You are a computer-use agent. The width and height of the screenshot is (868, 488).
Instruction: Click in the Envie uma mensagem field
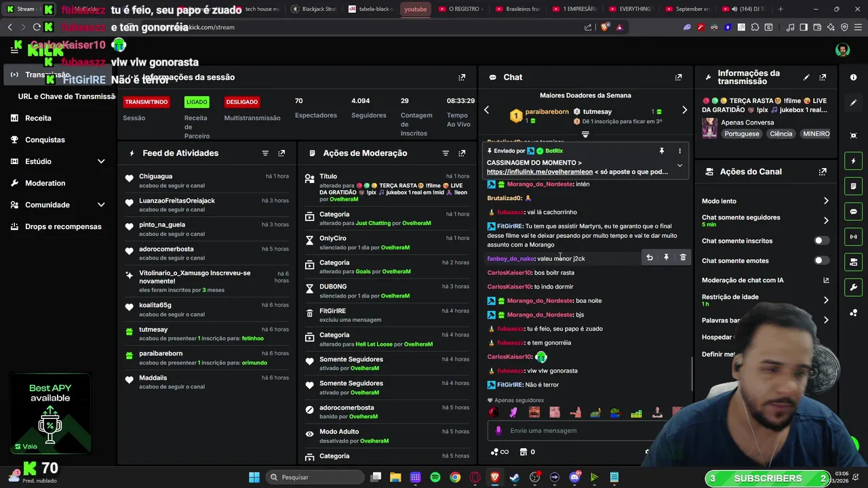coord(583,430)
